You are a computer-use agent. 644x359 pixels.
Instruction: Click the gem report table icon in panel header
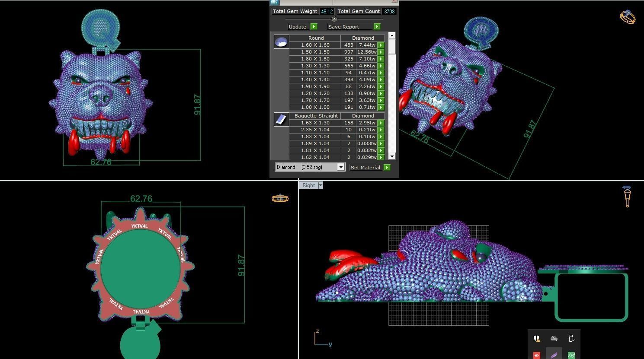[x=274, y=2]
